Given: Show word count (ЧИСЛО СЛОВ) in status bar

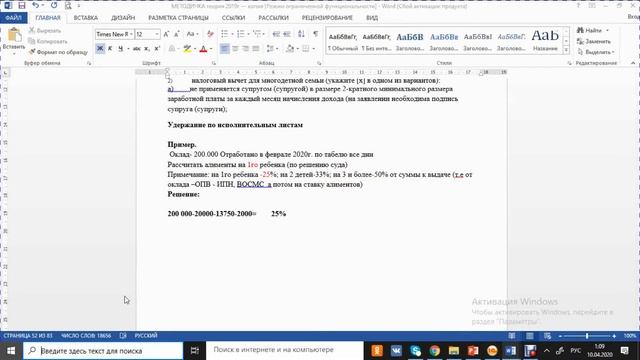Looking at the screenshot, I should [86, 336].
